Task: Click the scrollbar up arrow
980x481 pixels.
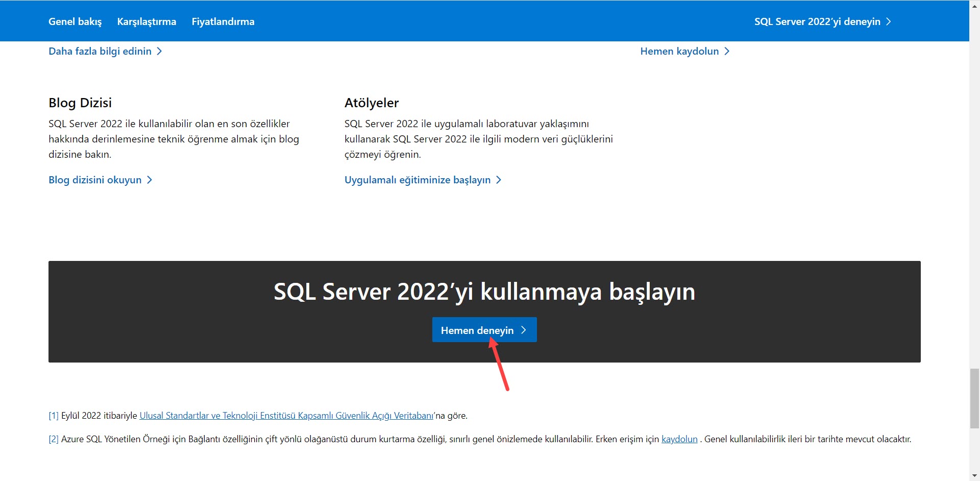Action: tap(974, 5)
